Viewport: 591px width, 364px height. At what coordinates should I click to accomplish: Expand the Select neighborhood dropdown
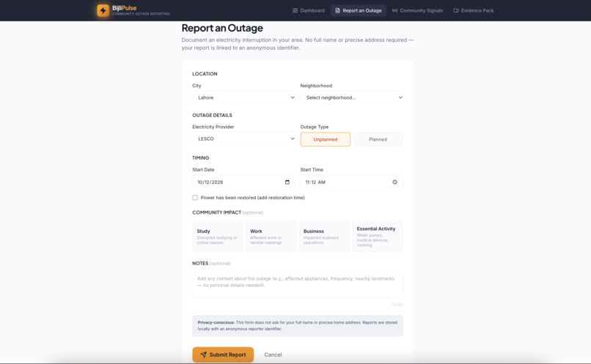tap(352, 97)
